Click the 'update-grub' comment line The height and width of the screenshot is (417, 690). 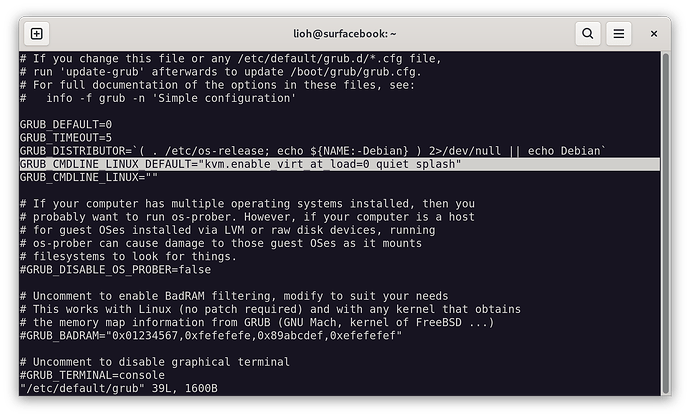[200, 72]
